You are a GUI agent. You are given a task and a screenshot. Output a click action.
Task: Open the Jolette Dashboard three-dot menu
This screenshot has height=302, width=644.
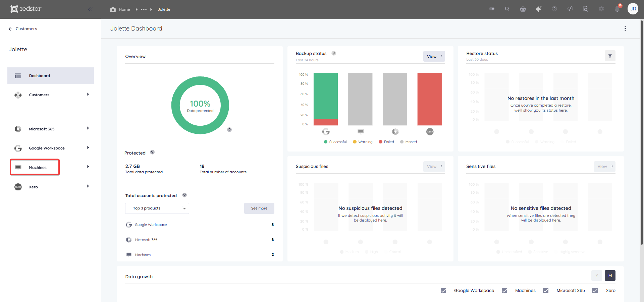tap(625, 29)
